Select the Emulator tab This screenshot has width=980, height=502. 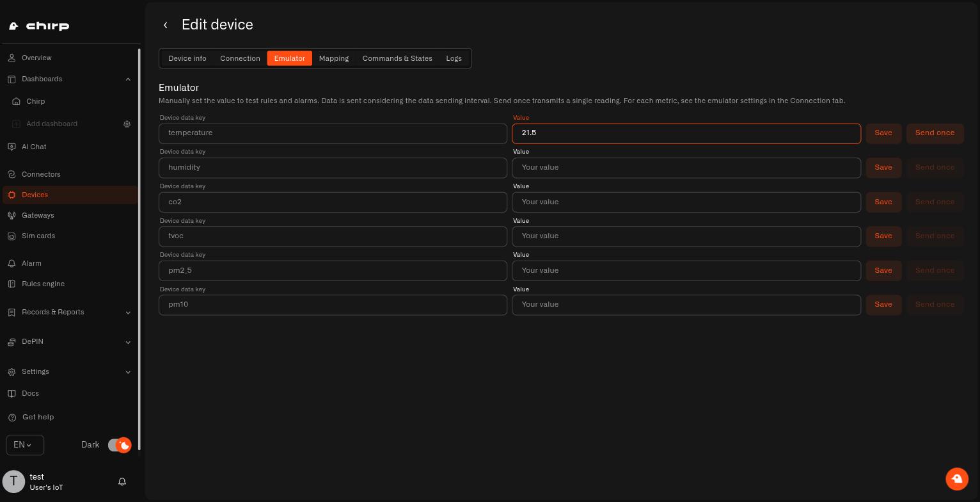coord(290,58)
